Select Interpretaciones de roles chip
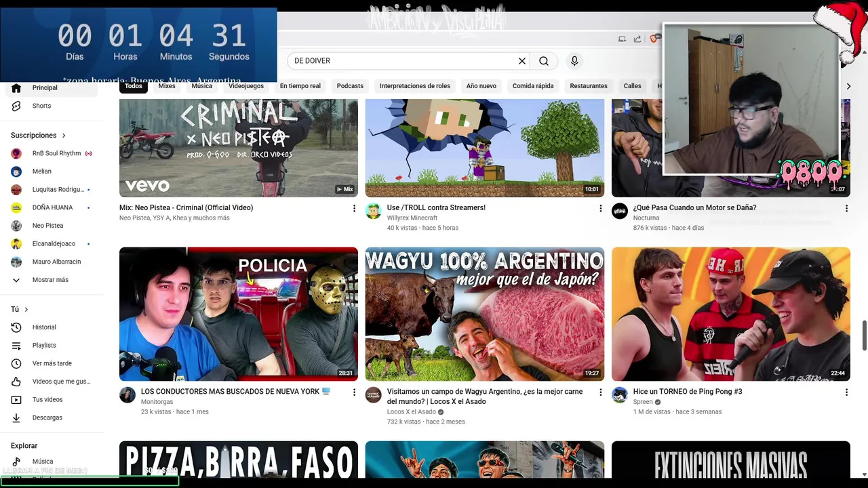The width and height of the screenshot is (868, 488). [415, 86]
